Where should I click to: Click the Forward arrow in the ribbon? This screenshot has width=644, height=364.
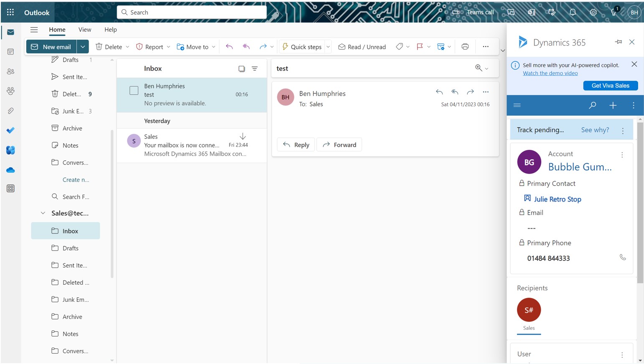(263, 47)
